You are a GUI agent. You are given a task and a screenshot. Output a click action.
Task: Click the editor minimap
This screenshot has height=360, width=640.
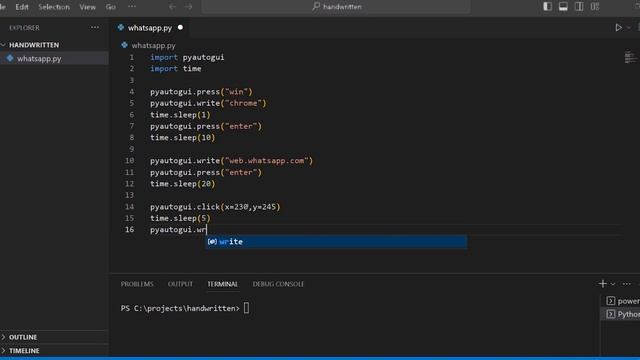point(630,57)
